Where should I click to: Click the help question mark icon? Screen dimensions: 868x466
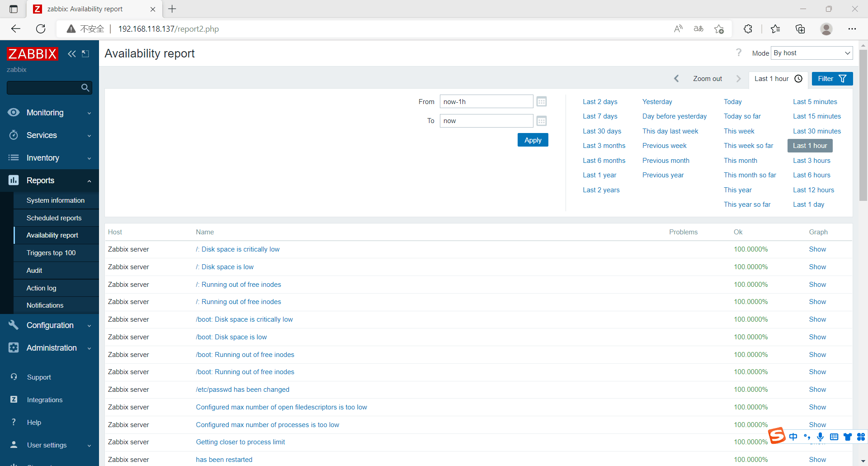tap(739, 53)
